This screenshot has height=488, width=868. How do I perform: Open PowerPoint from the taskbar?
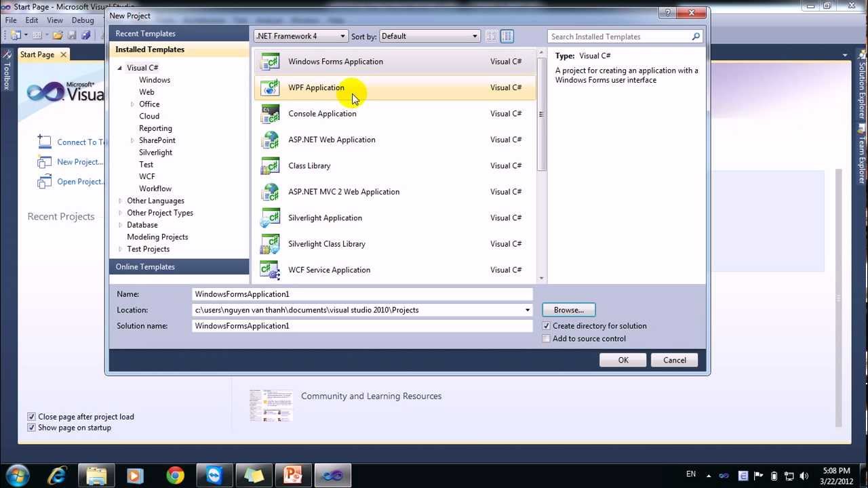pyautogui.click(x=293, y=475)
